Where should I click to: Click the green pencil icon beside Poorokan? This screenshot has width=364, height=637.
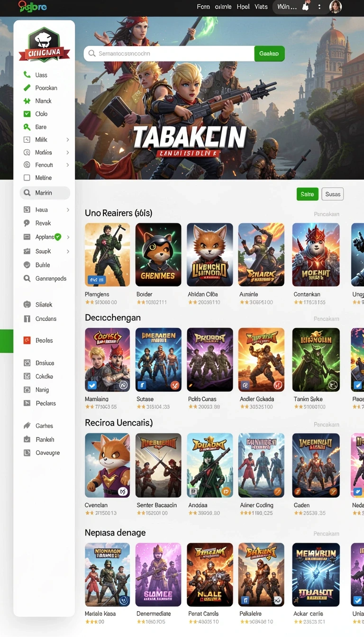coord(27,88)
